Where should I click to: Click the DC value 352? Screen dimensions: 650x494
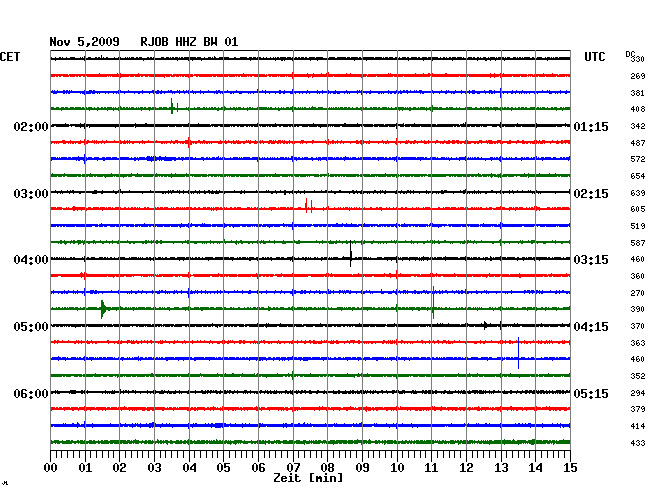point(638,376)
